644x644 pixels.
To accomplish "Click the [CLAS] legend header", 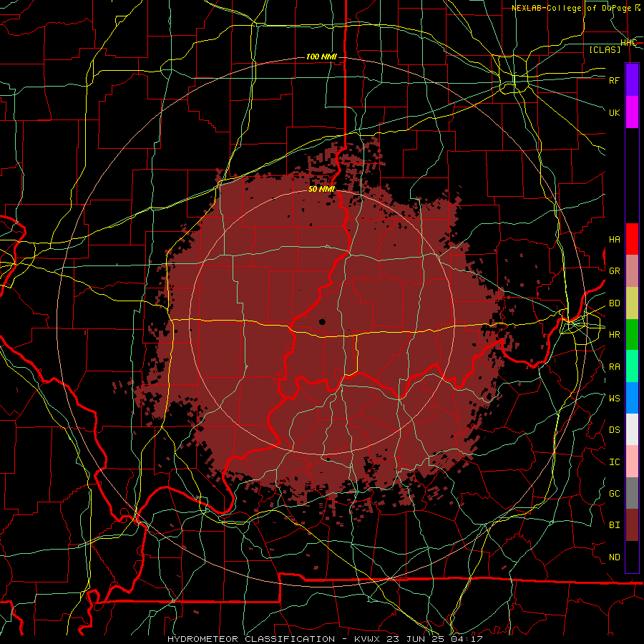I will tap(605, 49).
